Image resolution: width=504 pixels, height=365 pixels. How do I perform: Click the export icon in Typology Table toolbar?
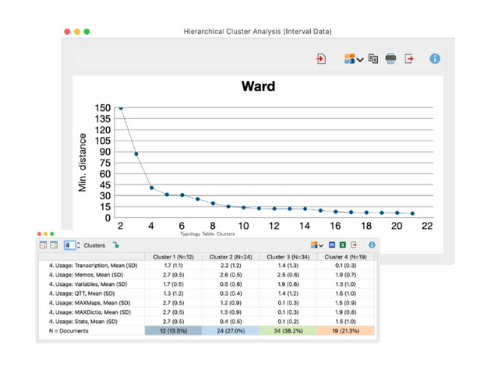pos(354,245)
